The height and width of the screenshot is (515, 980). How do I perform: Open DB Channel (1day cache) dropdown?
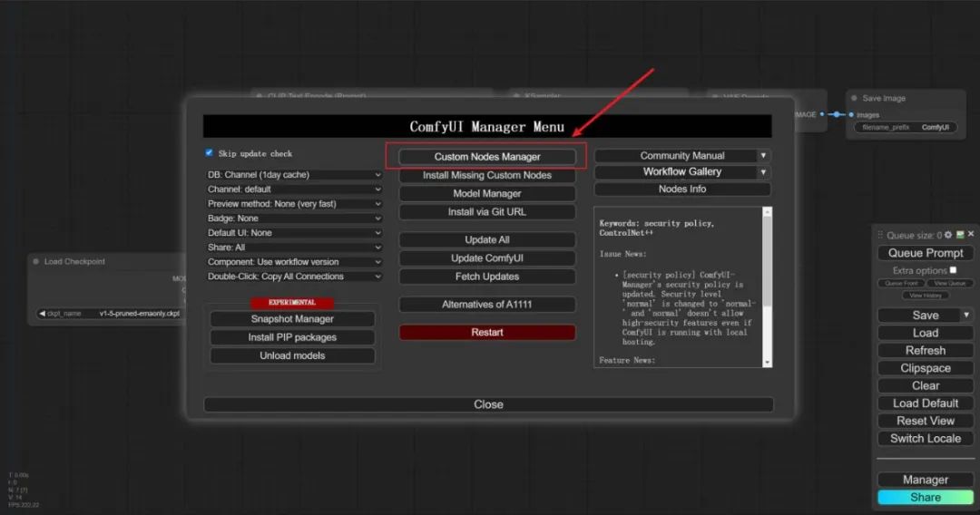click(x=294, y=175)
